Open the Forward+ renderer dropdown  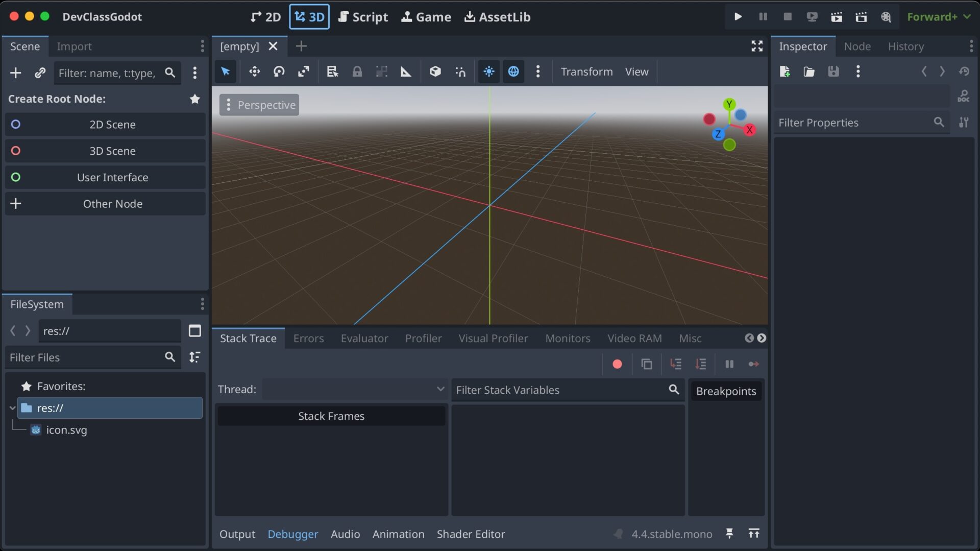pyautogui.click(x=938, y=16)
